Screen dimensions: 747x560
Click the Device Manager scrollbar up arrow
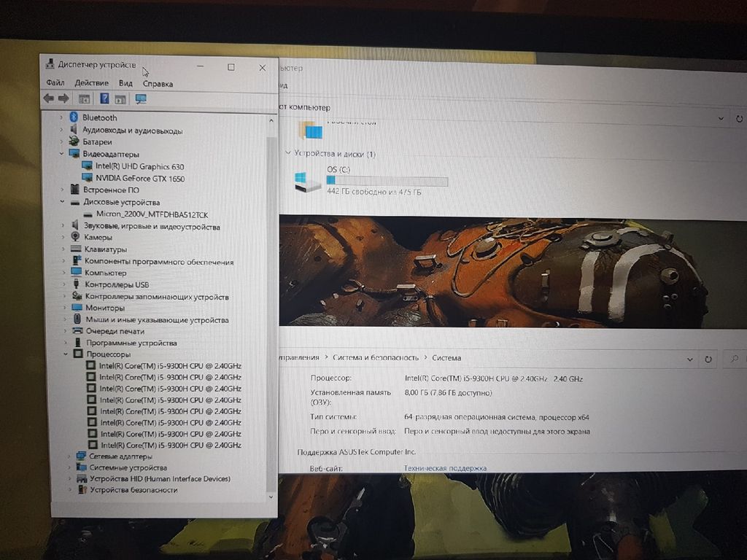(x=271, y=120)
